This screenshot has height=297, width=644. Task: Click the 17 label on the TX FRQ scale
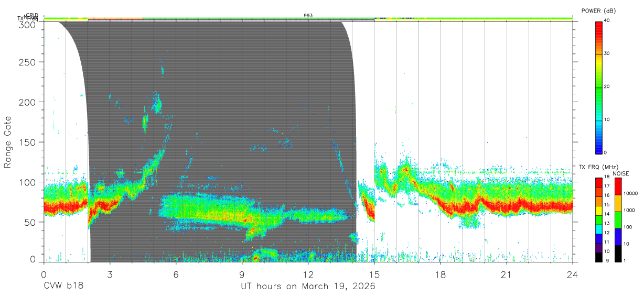(x=606, y=186)
